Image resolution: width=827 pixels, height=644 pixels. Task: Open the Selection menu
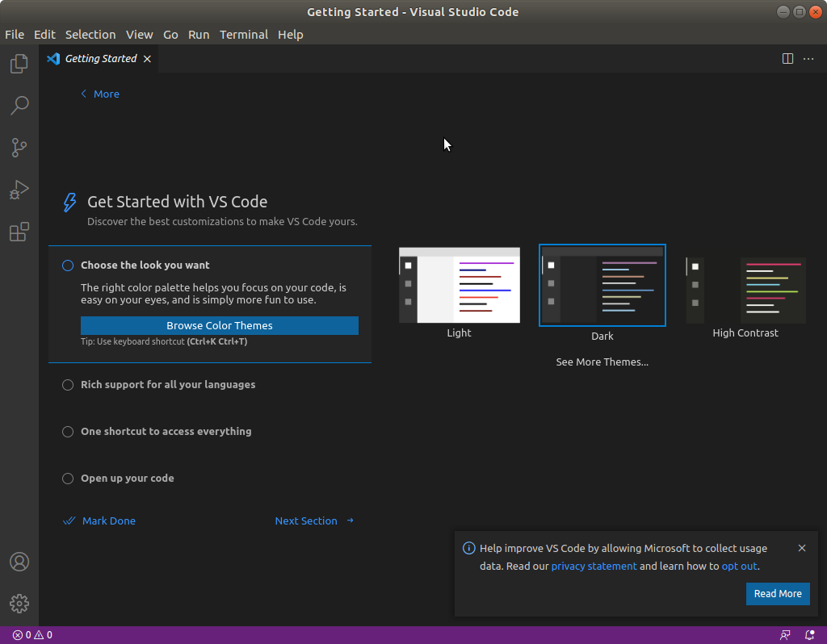tap(90, 35)
